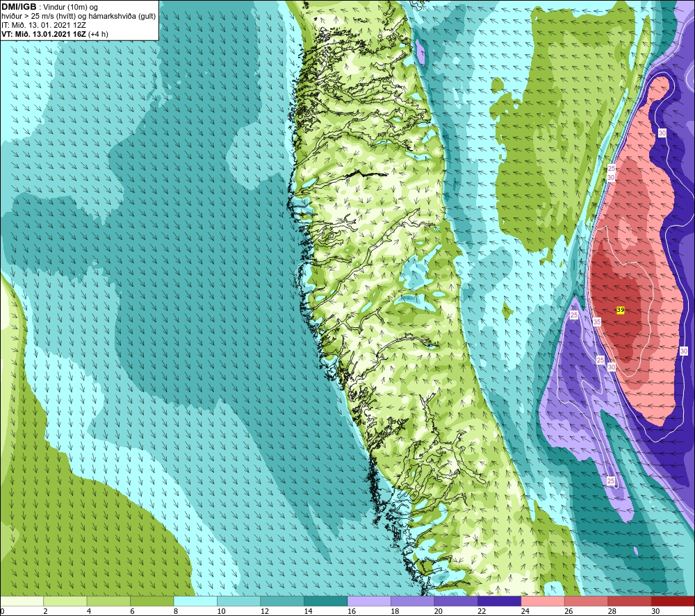Click the scale number 18 under the legend

(x=395, y=611)
